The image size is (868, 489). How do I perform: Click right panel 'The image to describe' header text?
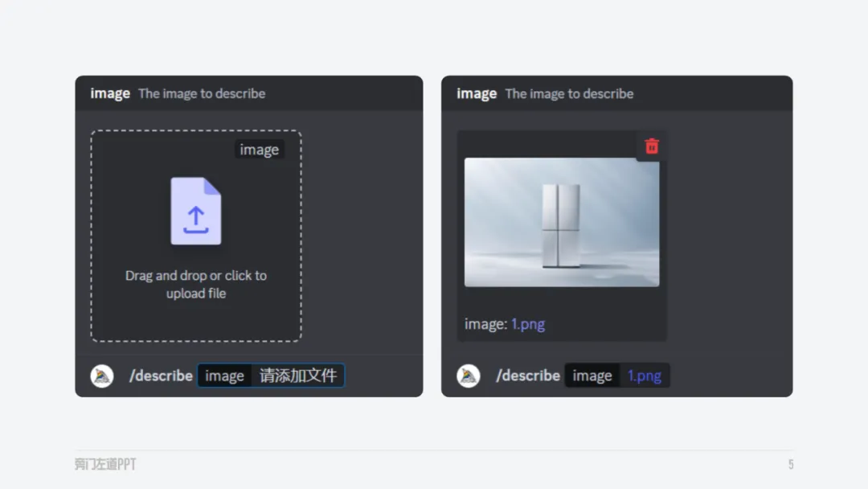(569, 93)
